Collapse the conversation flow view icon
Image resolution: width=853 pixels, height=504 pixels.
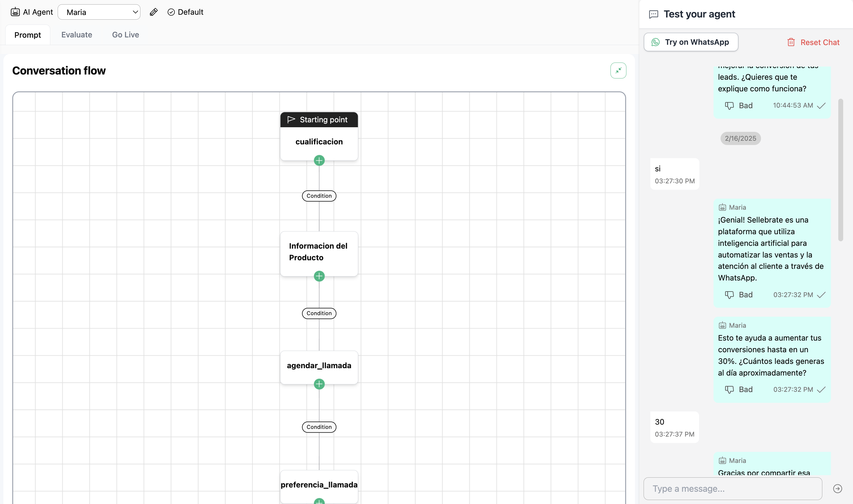618,71
